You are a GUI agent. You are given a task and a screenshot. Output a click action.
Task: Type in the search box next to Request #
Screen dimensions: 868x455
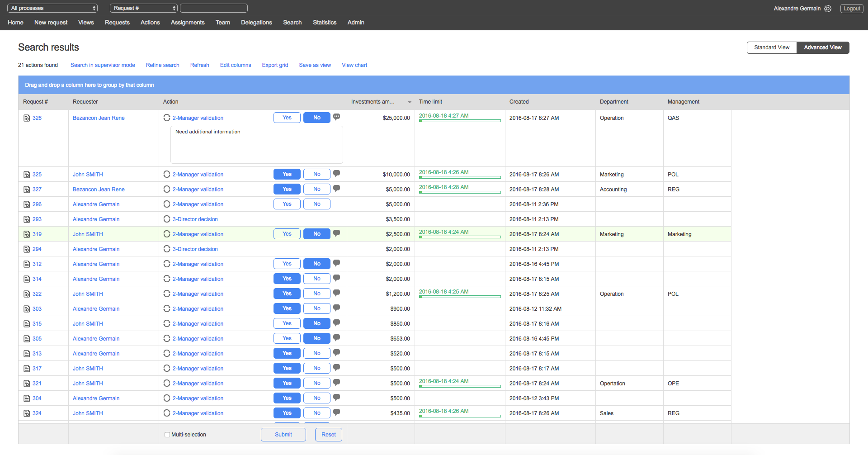(x=213, y=8)
